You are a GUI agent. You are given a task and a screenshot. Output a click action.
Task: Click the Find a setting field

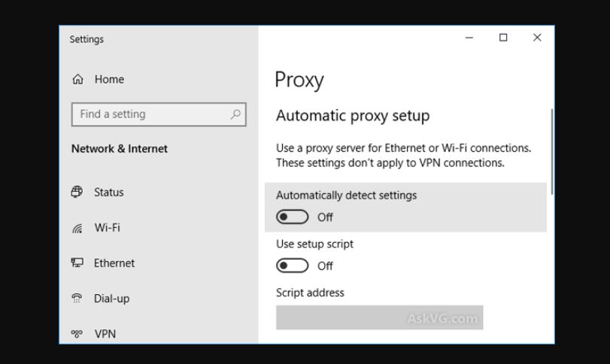tap(159, 114)
